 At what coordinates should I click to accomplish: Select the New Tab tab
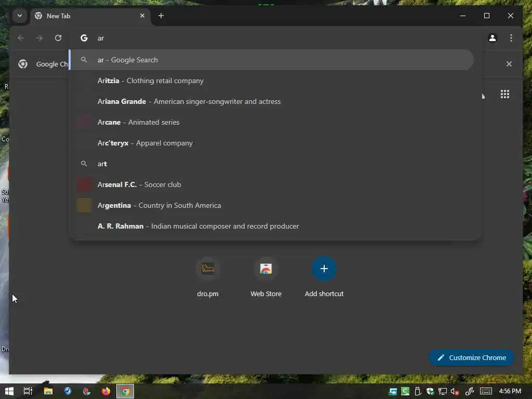pos(90,16)
